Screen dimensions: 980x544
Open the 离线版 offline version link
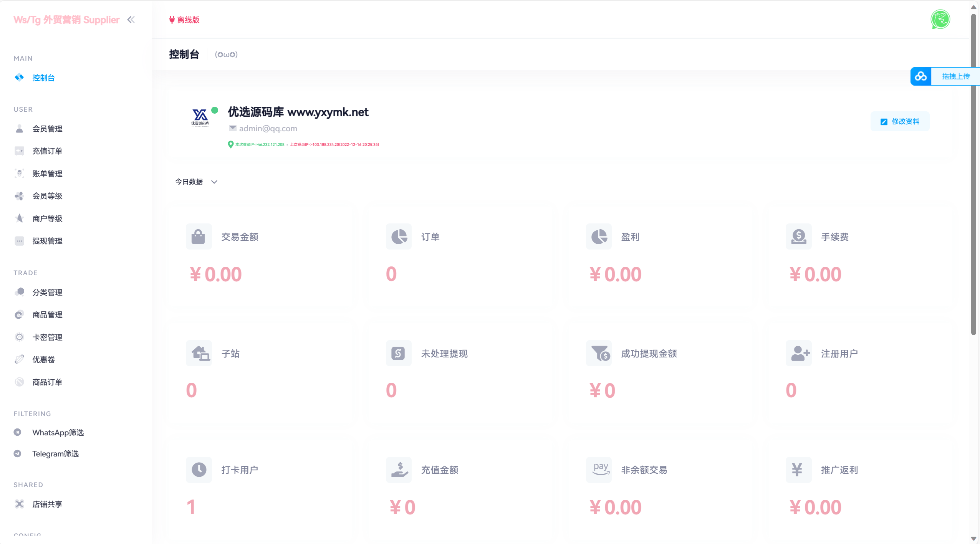coord(185,20)
